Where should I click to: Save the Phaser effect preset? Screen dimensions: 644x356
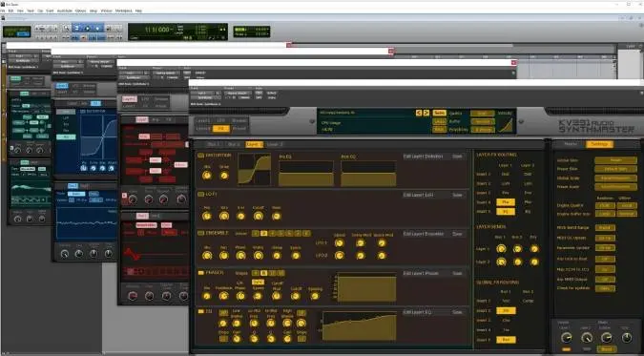(x=457, y=273)
